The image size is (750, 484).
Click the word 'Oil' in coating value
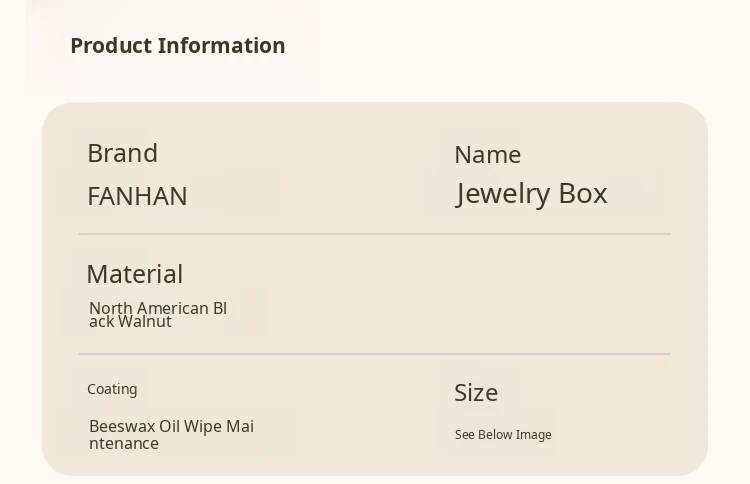coord(170,426)
